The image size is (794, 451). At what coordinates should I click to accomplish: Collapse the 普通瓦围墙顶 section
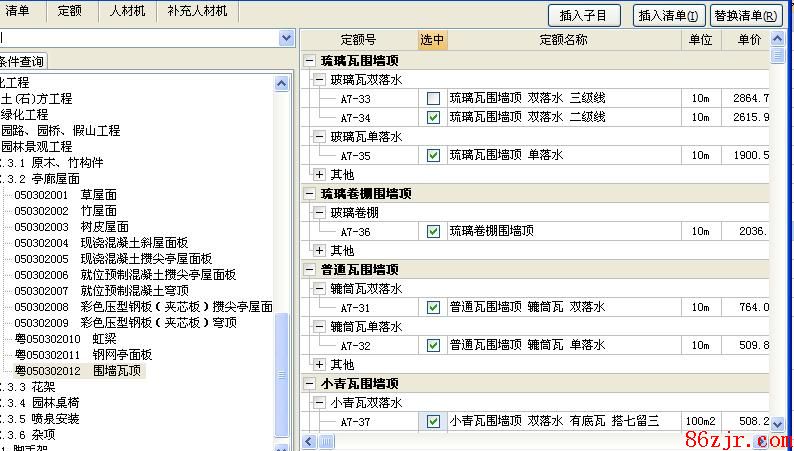310,270
